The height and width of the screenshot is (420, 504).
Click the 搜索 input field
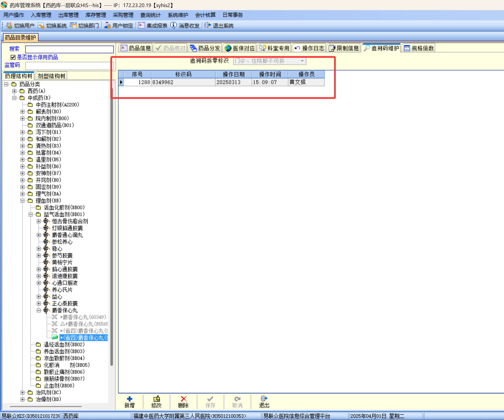[x=69, y=49]
